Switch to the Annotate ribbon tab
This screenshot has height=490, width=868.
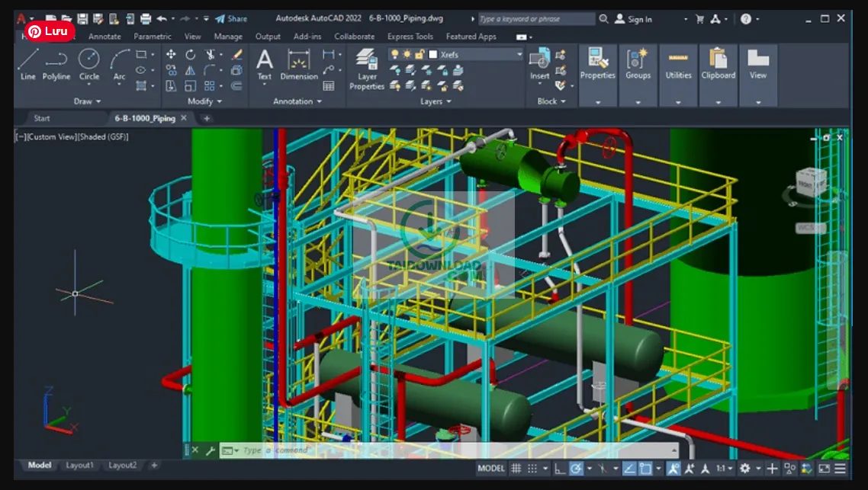pos(104,36)
